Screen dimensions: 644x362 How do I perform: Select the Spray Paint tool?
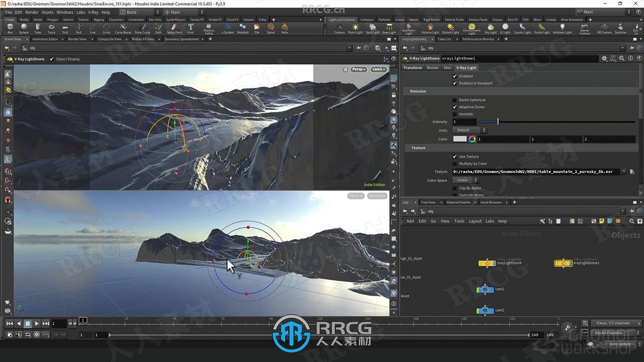(175, 29)
